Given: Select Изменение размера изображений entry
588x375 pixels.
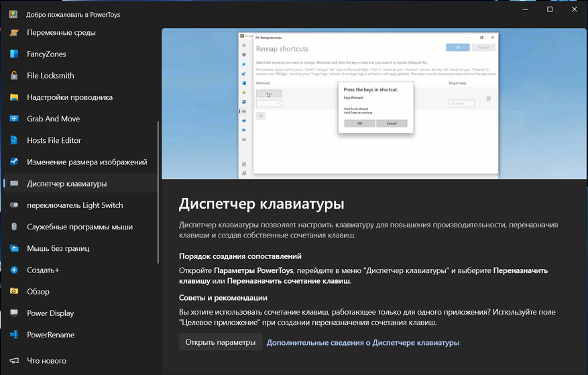Looking at the screenshot, I should [80, 162].
